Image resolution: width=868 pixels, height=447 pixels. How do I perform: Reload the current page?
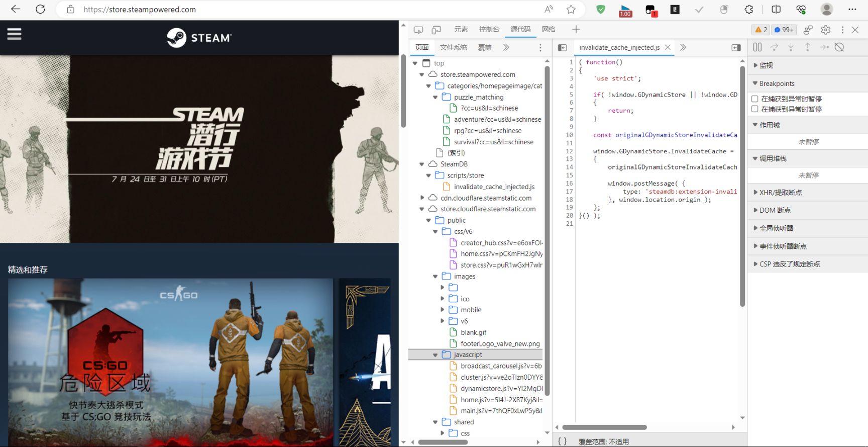coord(41,9)
